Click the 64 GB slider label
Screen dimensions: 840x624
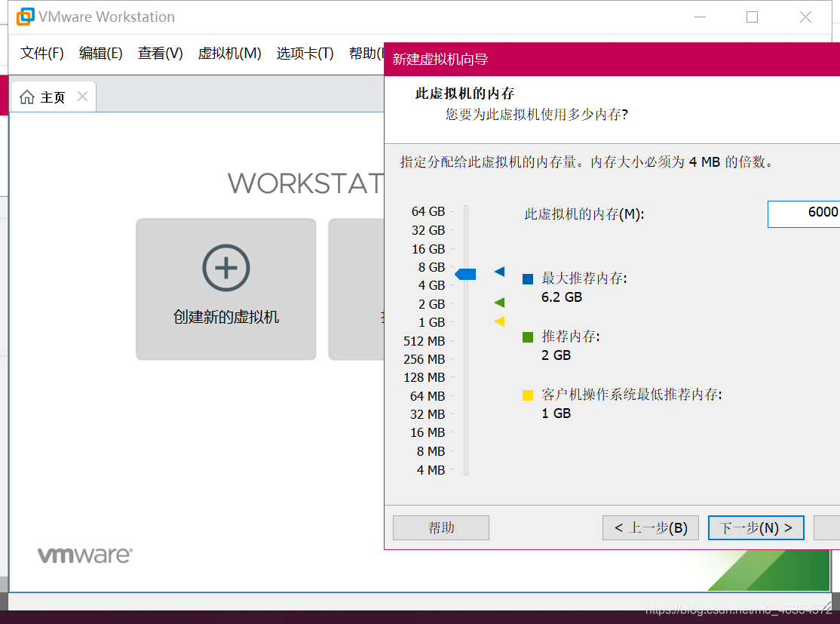tap(428, 211)
